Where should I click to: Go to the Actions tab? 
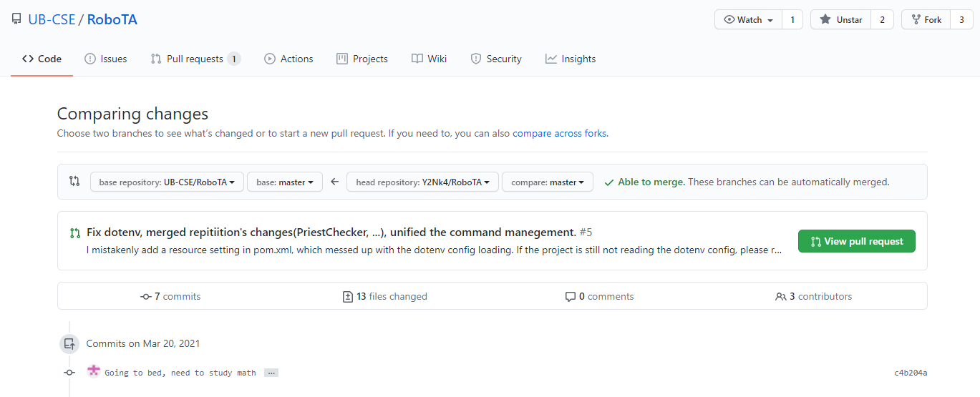288,59
